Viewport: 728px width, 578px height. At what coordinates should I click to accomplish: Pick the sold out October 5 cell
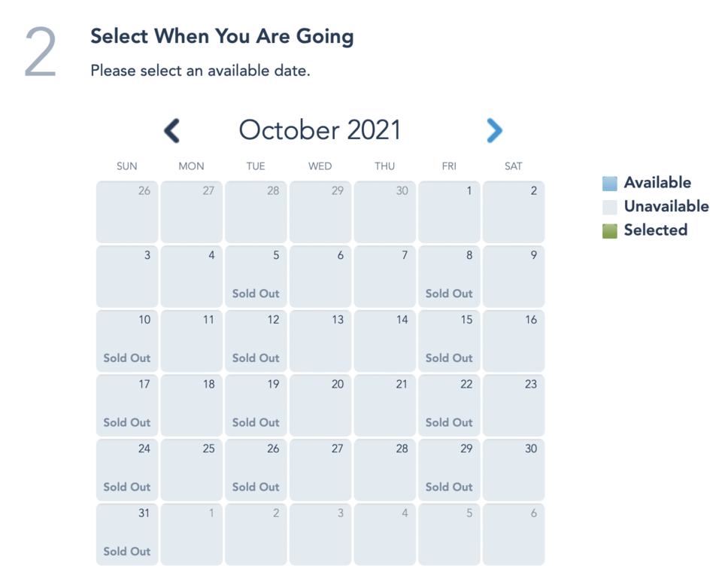tap(256, 276)
